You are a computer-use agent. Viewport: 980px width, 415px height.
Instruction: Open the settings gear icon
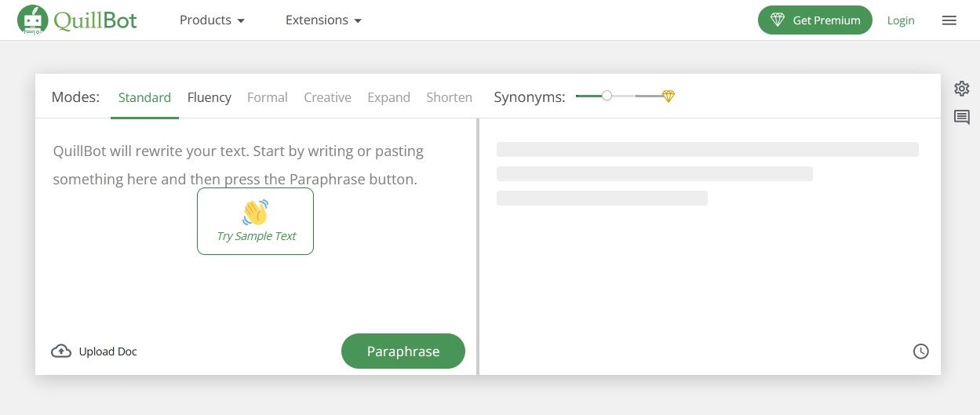tap(962, 88)
